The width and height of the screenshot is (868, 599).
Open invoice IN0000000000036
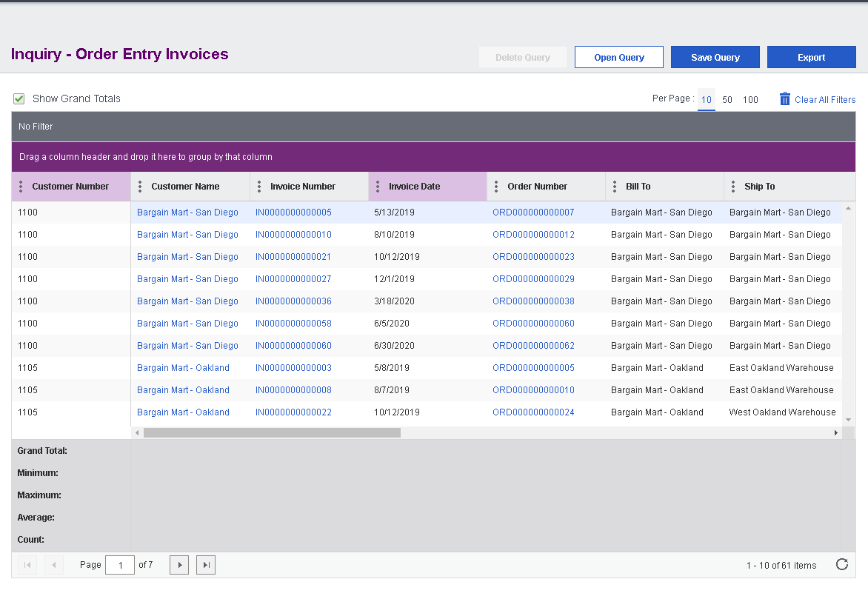coord(293,301)
